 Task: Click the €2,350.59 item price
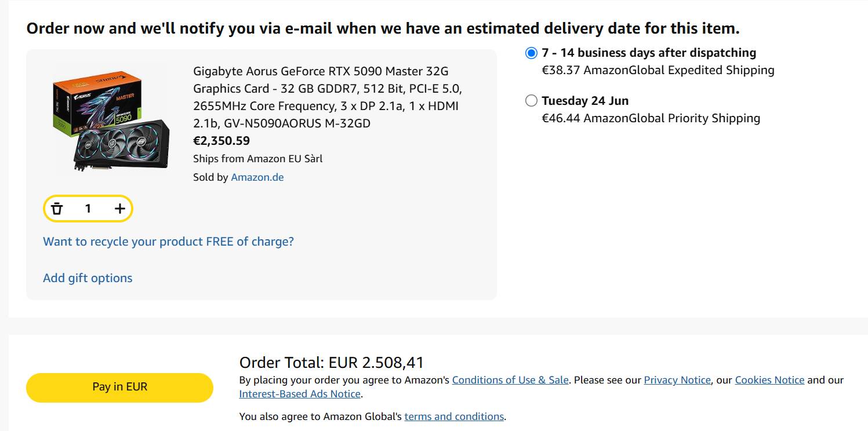[x=221, y=141]
